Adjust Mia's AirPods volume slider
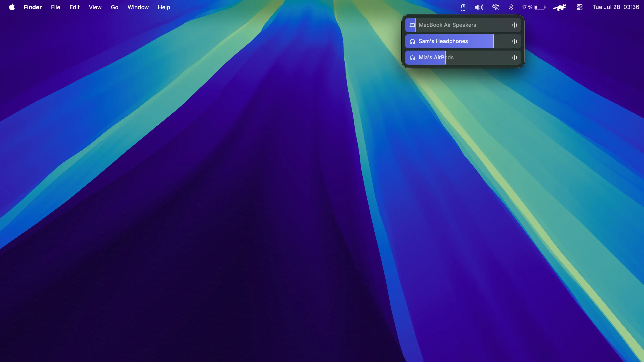This screenshot has height=362, width=644. (463, 57)
